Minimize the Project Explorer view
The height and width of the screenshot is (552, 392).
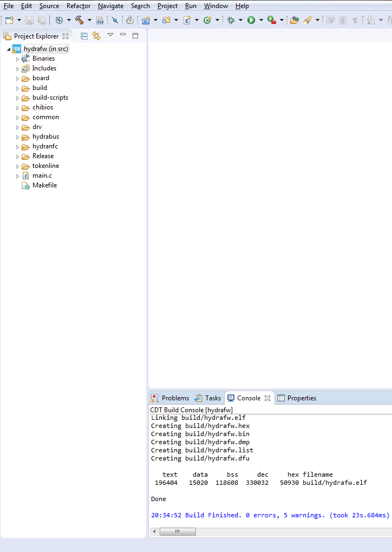123,35
